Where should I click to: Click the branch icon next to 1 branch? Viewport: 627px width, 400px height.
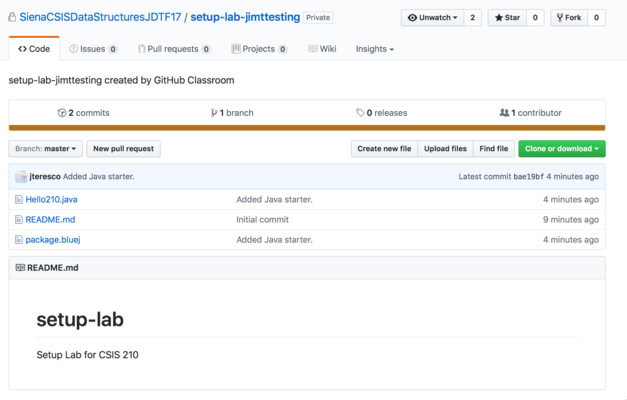coord(214,113)
